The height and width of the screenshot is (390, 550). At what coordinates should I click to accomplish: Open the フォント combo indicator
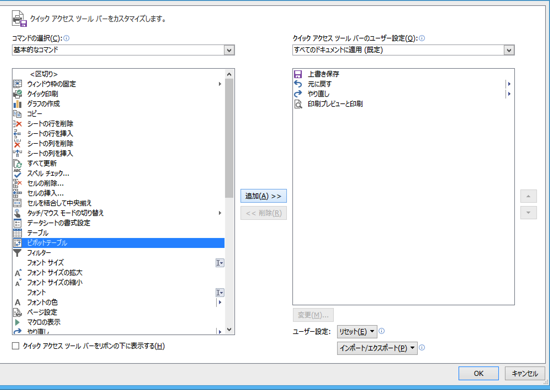click(220, 292)
